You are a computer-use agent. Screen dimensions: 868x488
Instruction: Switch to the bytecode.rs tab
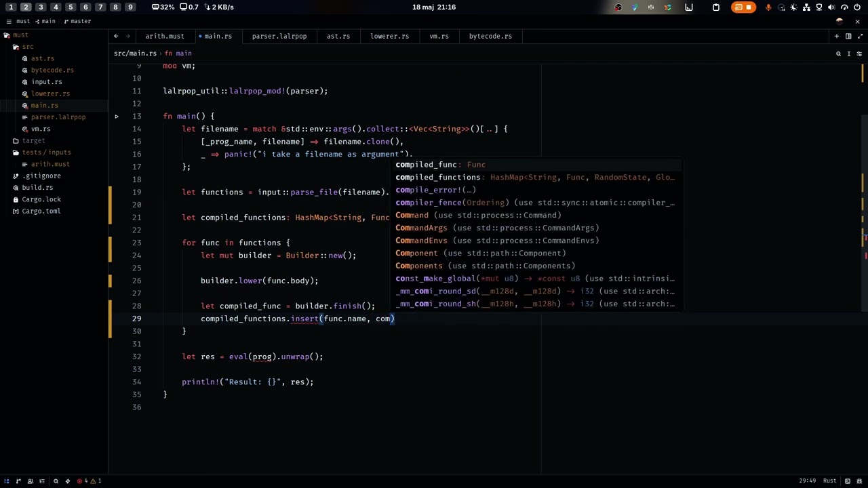click(x=490, y=36)
